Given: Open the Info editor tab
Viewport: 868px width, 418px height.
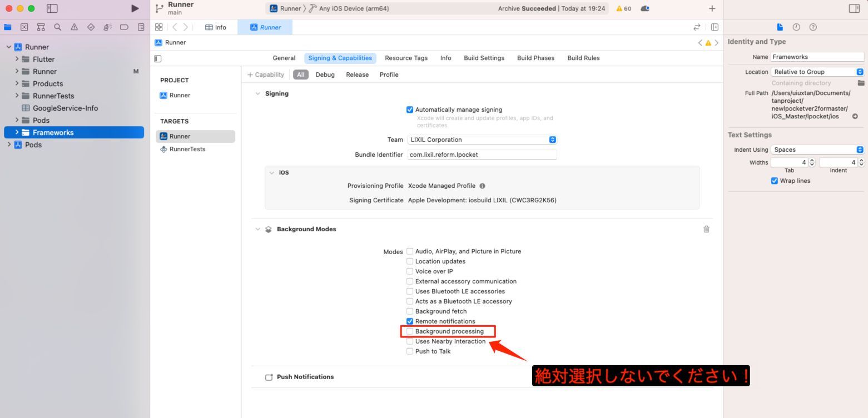Looking at the screenshot, I should click(x=216, y=27).
